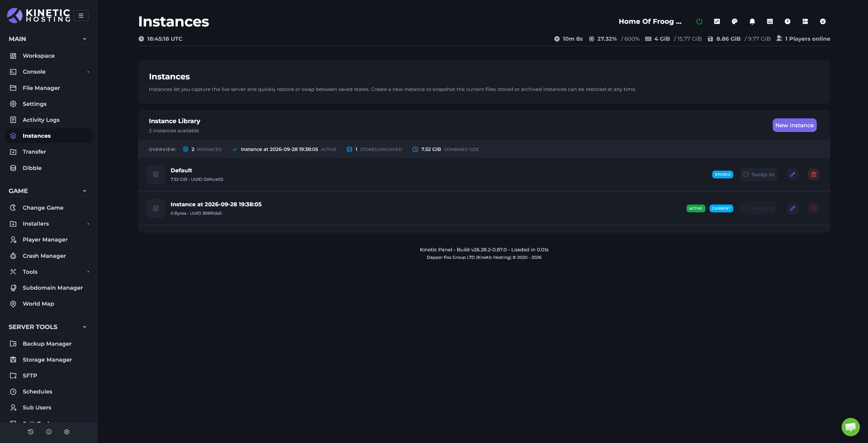The height and width of the screenshot is (443, 868).
Task: Click the server list icon in header
Action: [805, 21]
